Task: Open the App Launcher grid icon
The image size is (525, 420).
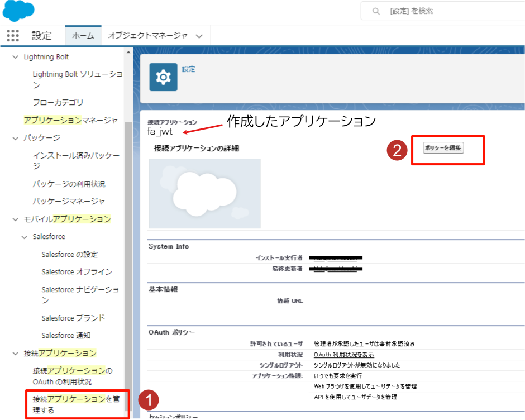Action: coord(13,36)
